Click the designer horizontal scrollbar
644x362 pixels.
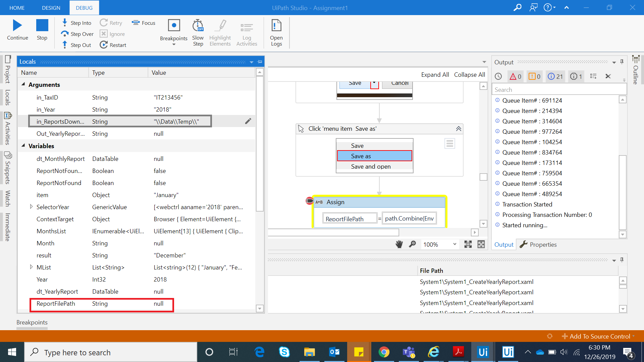click(x=333, y=232)
